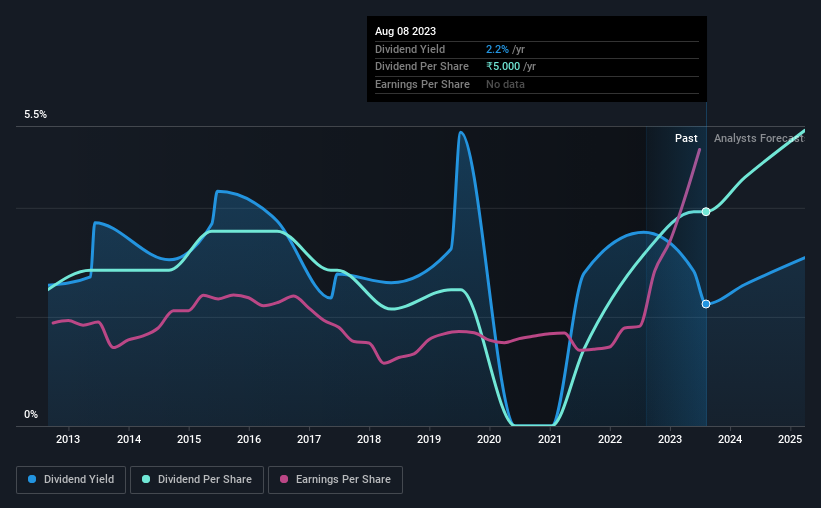Click the 2025 x-axis year label
Image resolution: width=821 pixels, height=508 pixels.
coord(790,439)
